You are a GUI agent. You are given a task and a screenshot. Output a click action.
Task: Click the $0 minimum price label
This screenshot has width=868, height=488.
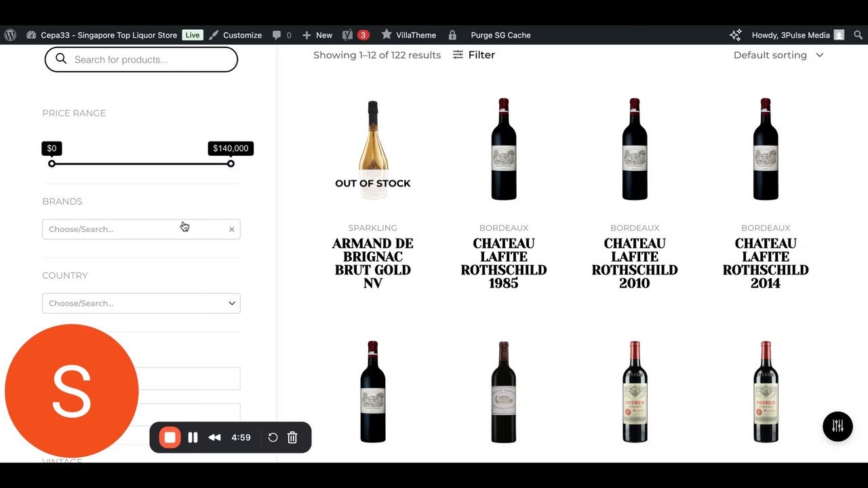[x=52, y=148]
